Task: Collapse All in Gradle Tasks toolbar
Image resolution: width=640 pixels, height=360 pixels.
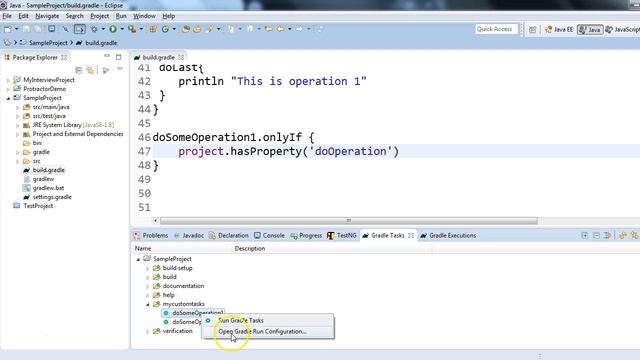Action: pyautogui.click(x=596, y=236)
